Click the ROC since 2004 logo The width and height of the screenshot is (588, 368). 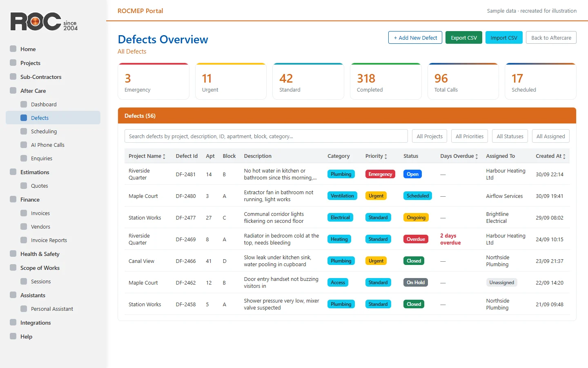[x=44, y=22]
